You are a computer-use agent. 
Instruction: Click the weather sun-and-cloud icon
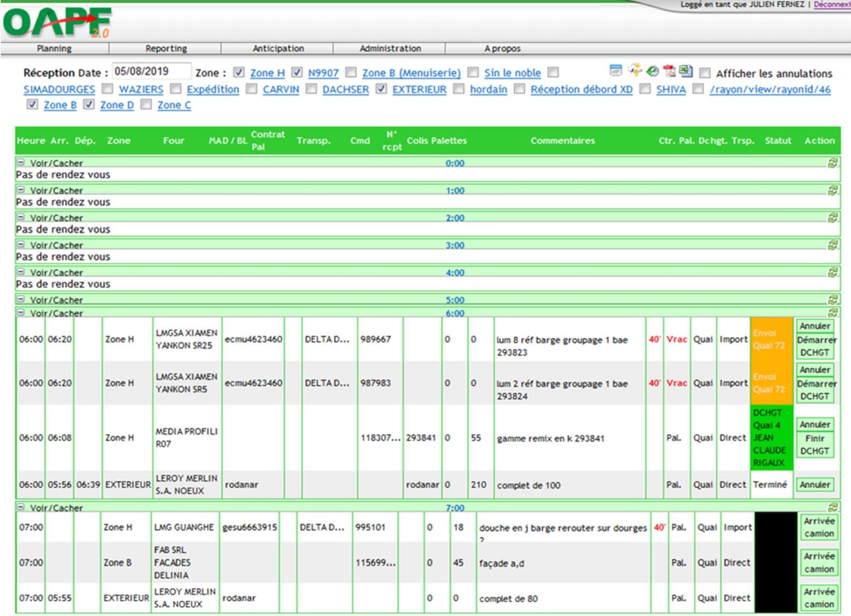point(635,70)
